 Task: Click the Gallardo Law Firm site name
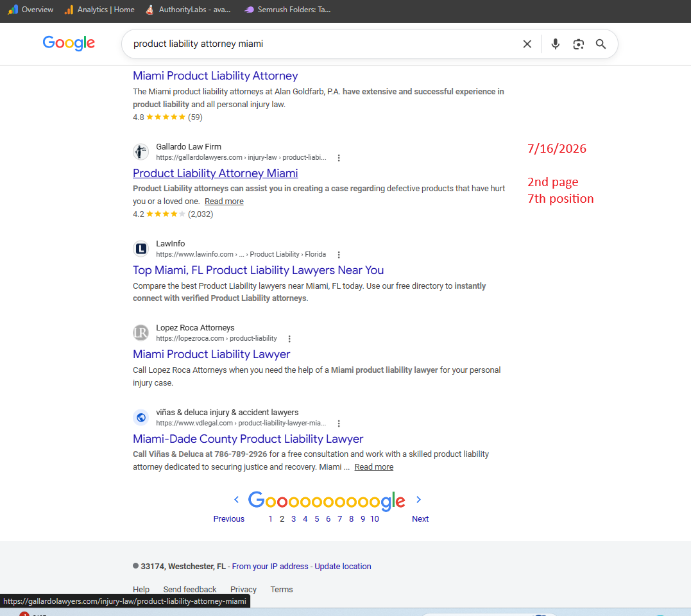click(x=189, y=147)
